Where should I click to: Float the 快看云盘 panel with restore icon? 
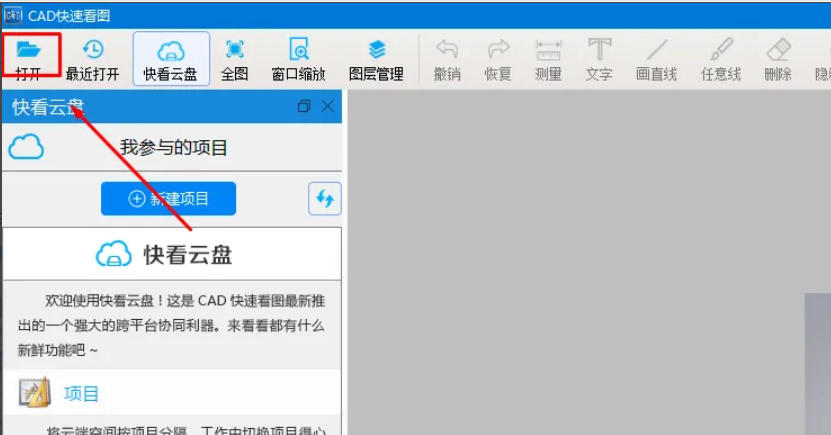coord(304,106)
